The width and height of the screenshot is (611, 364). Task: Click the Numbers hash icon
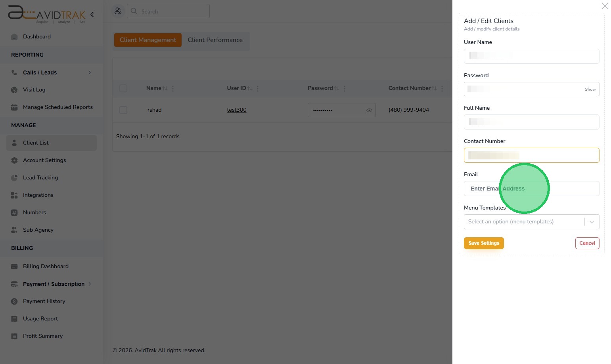pyautogui.click(x=14, y=213)
